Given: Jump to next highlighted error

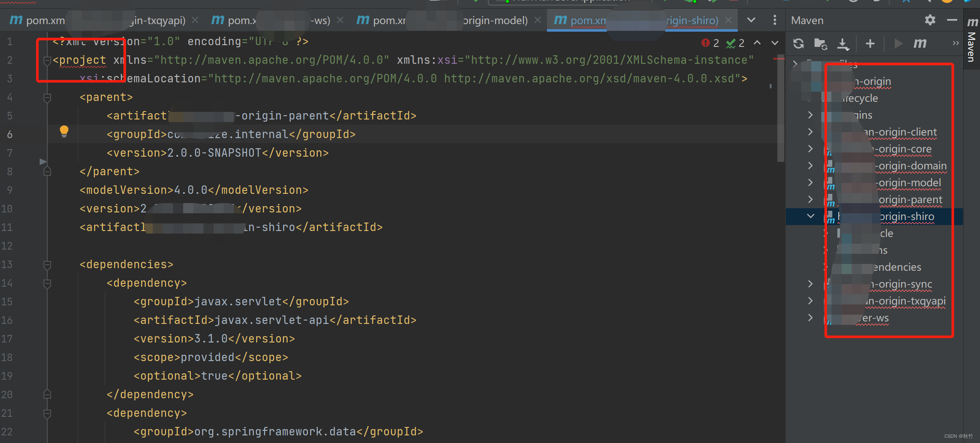Looking at the screenshot, I should tap(775, 43).
